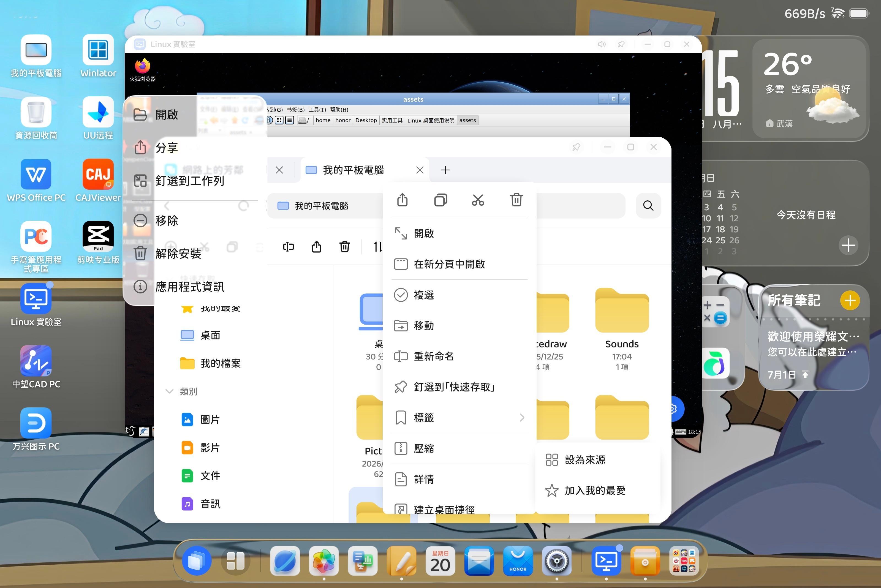Image resolution: width=881 pixels, height=588 pixels.
Task: Choose 分享 in app icon menu
Action: (195, 147)
